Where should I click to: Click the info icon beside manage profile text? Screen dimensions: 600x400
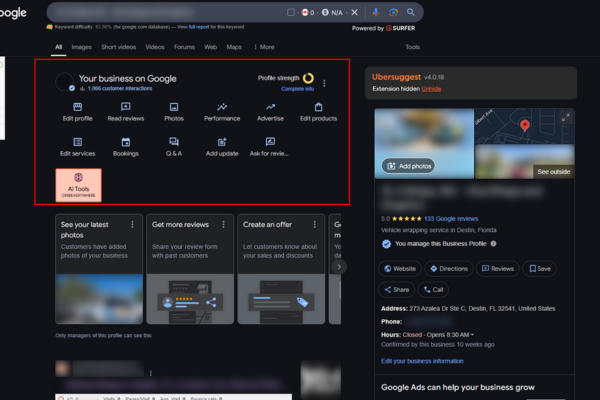click(494, 243)
